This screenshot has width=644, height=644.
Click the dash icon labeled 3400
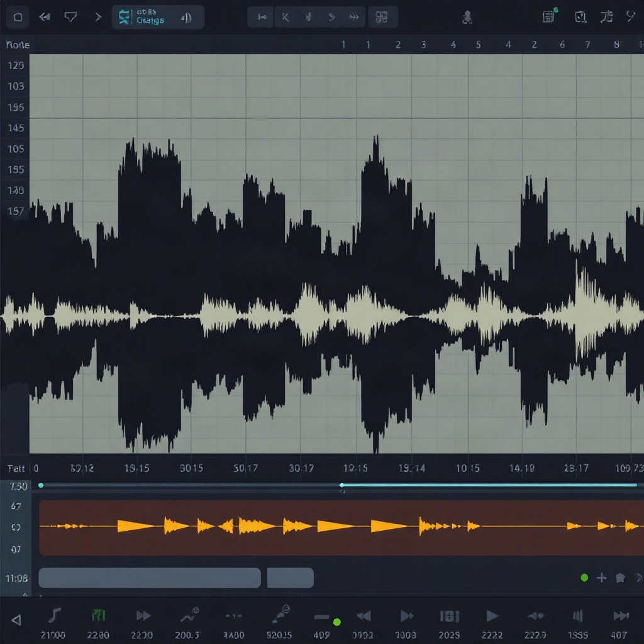click(234, 616)
